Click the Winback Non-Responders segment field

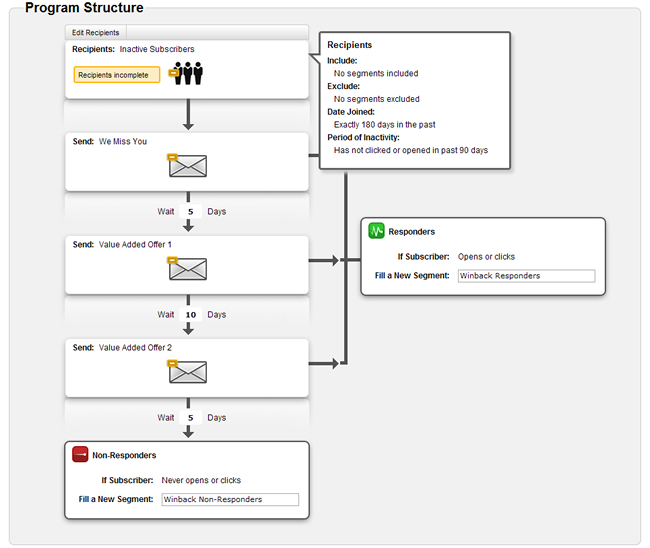click(230, 499)
